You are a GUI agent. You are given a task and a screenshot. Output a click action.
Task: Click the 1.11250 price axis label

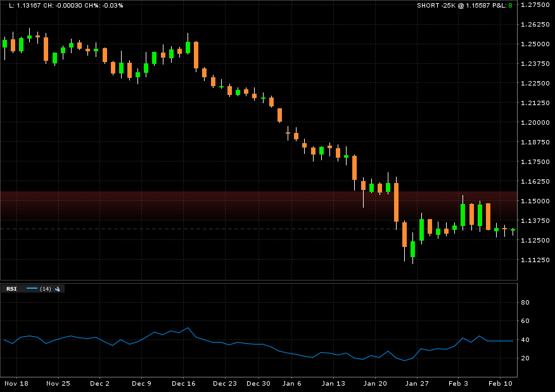(x=535, y=260)
